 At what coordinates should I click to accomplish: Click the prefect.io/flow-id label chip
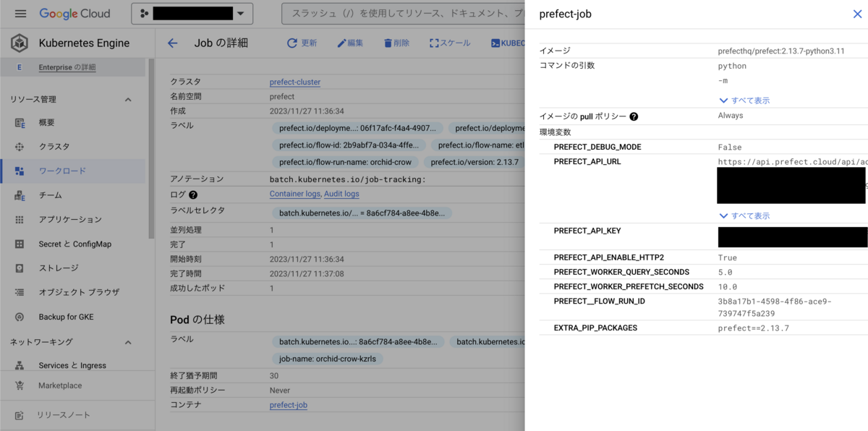point(348,145)
